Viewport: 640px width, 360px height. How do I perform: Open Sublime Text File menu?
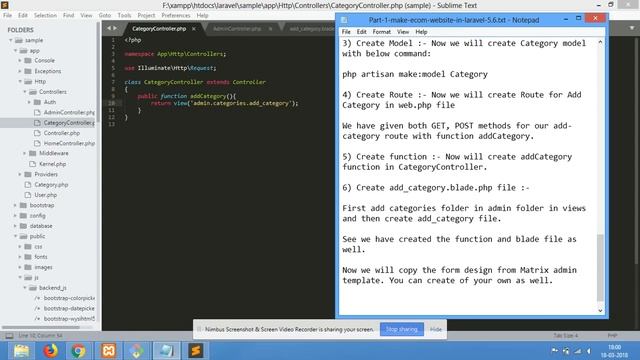point(7,16)
